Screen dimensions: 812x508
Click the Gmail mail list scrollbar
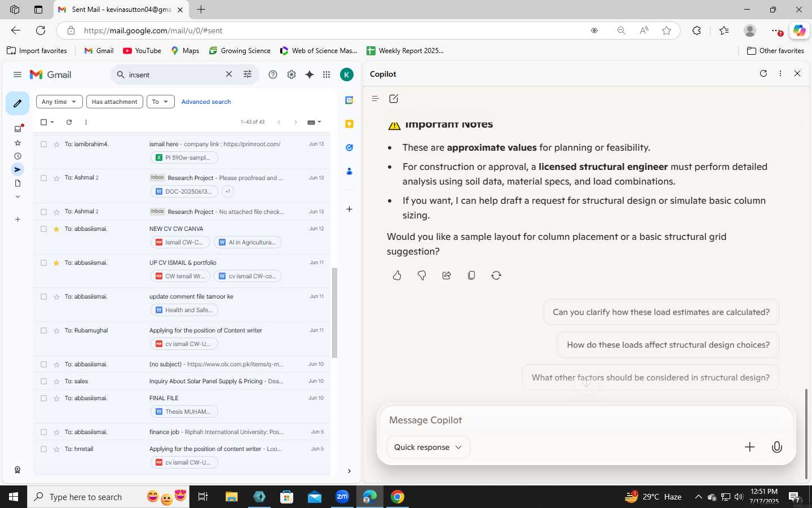pyautogui.click(x=334, y=313)
